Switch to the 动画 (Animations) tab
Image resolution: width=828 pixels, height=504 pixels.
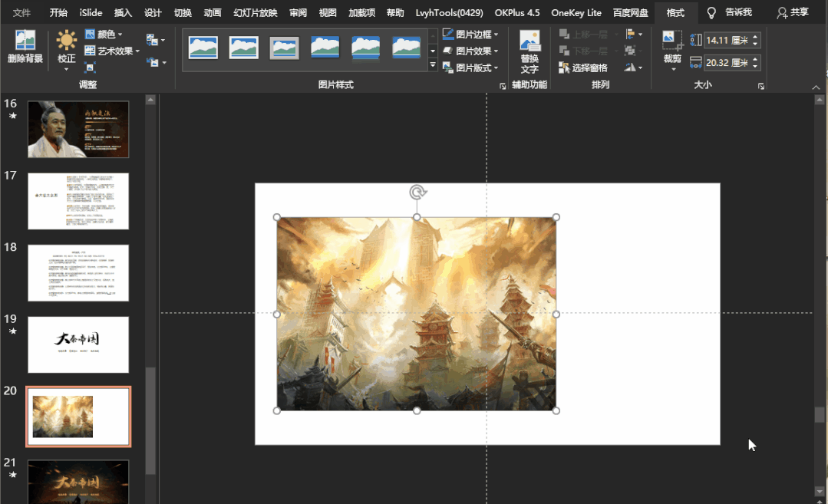(213, 13)
